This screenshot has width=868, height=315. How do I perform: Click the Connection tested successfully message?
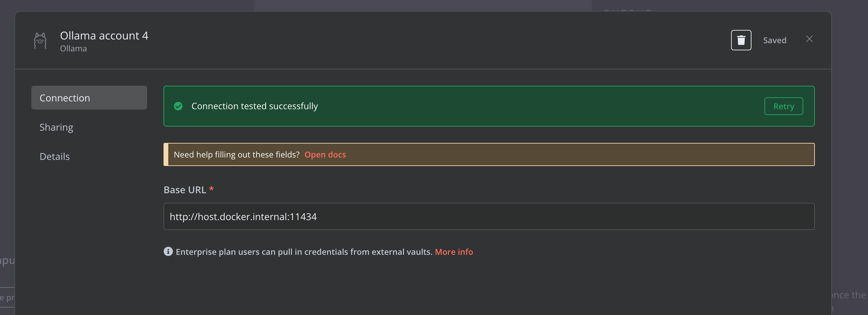point(255,106)
